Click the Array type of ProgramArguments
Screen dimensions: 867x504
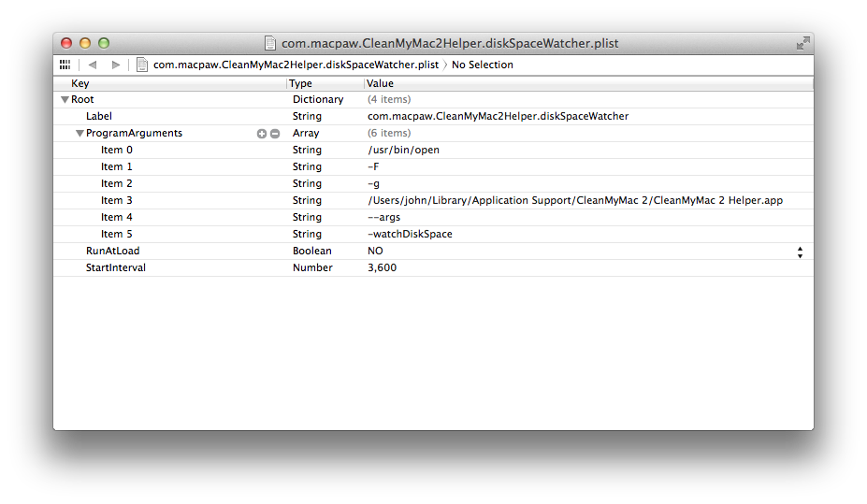306,133
